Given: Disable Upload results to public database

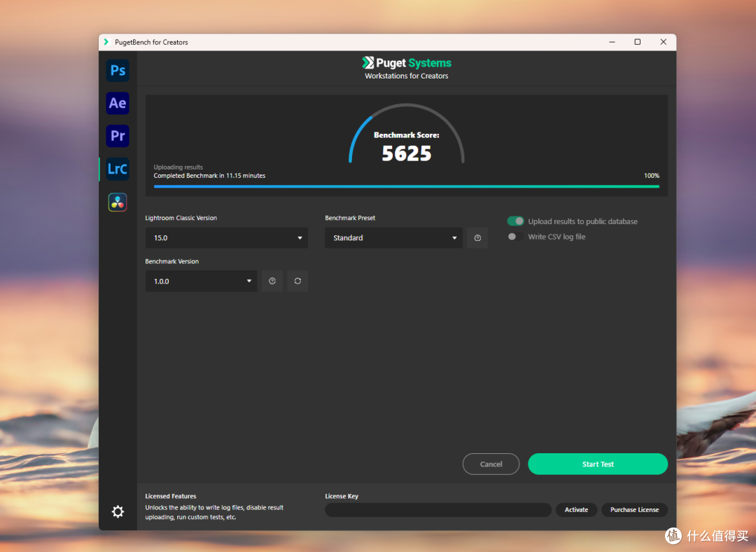Looking at the screenshot, I should 515,221.
